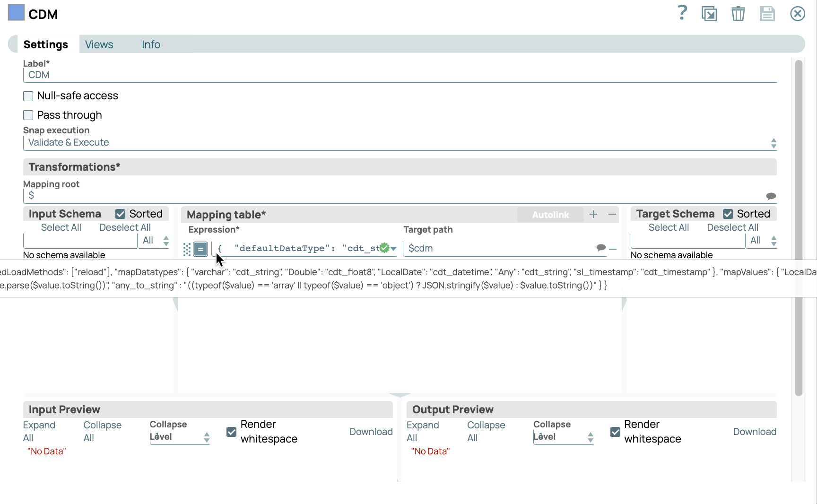This screenshot has height=504, width=817.
Task: Click Select All in Target Schema
Action: [669, 227]
